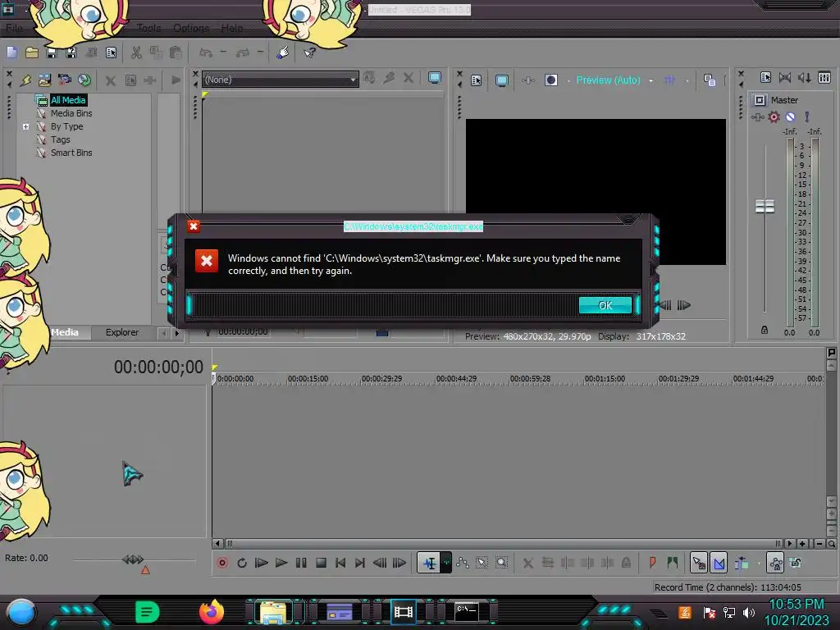840x630 pixels.
Task: Open Project Video Properties in preview toolbar
Action: 477,80
